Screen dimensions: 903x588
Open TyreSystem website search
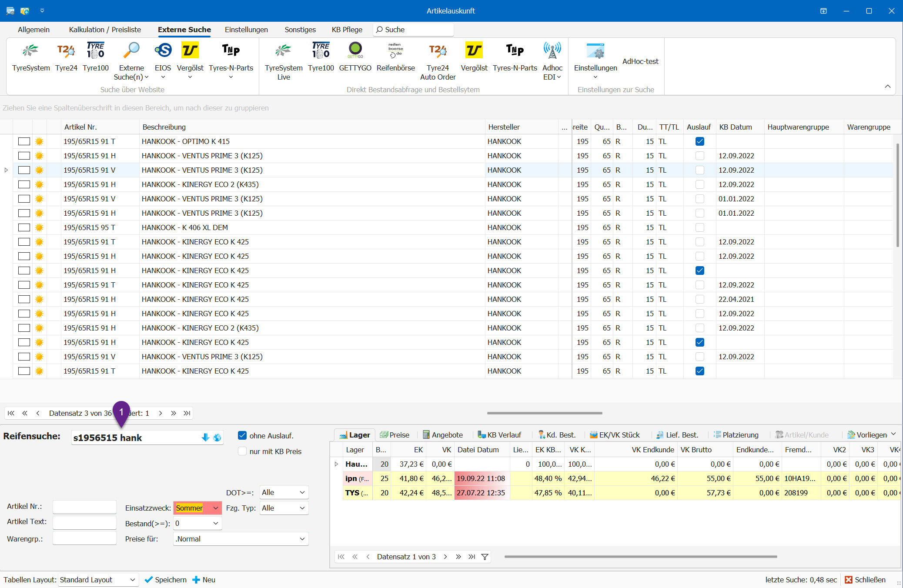31,57
